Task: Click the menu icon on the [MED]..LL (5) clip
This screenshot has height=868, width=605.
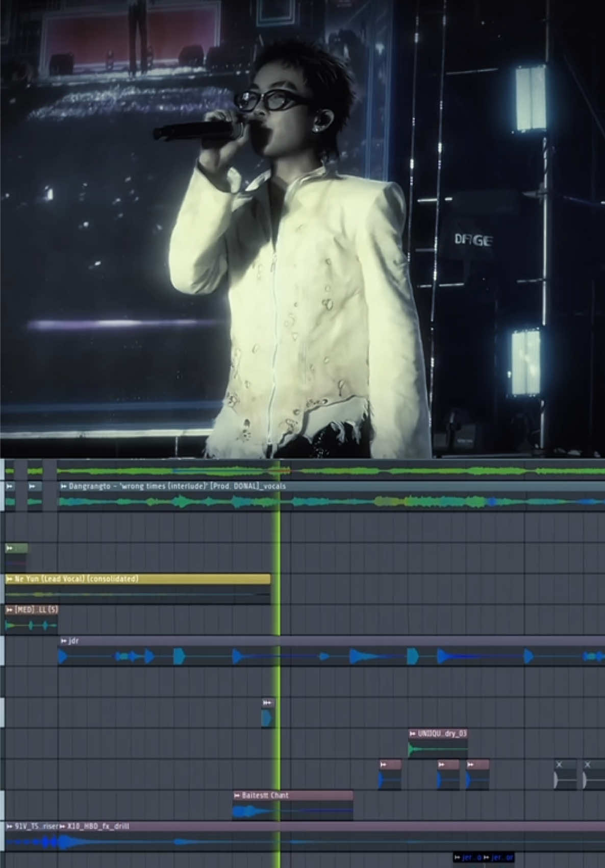Action: coord(9,610)
